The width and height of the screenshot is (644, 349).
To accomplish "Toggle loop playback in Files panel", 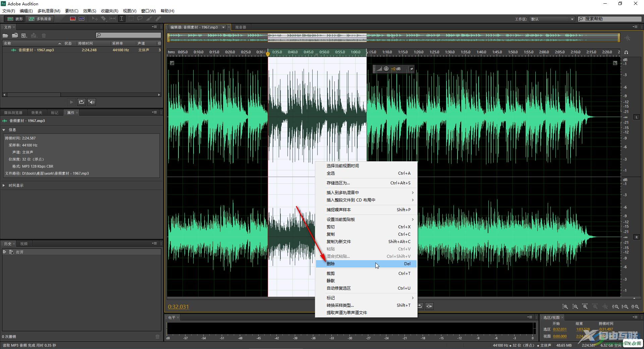I will click(82, 102).
